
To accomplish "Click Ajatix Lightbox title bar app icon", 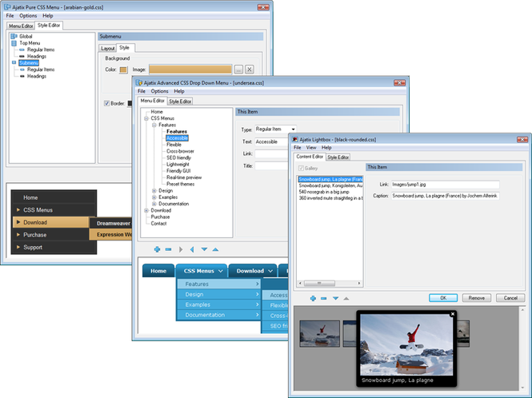I will click(x=295, y=139).
